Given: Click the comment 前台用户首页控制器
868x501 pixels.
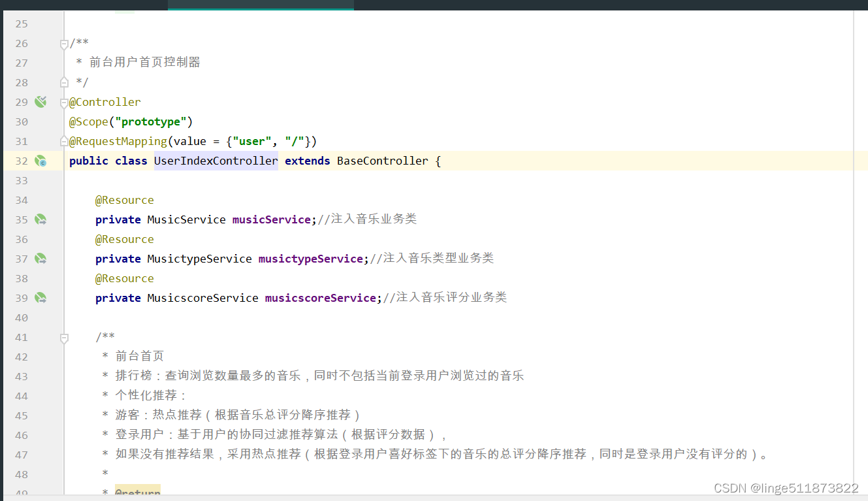Looking at the screenshot, I should pyautogui.click(x=145, y=63).
